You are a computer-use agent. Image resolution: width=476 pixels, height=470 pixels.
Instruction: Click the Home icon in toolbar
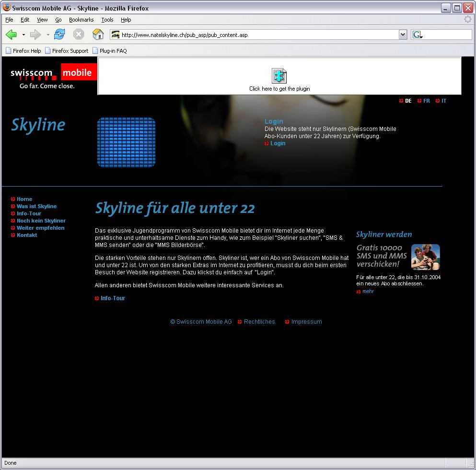98,35
